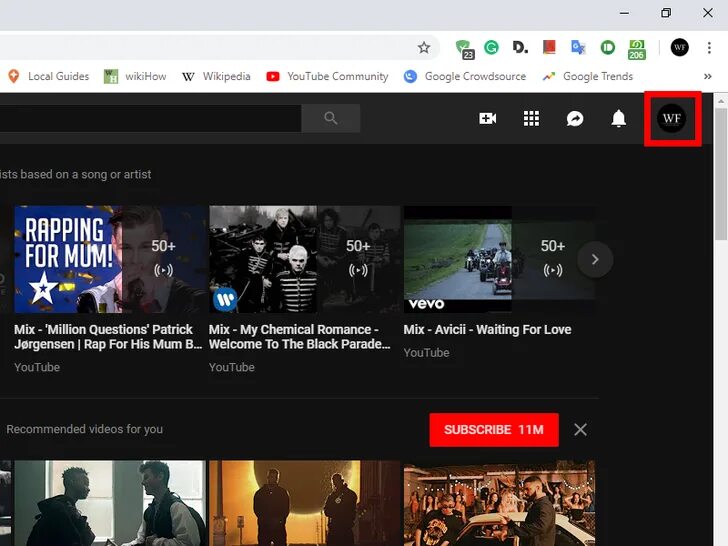
Task: Click YouTube label under My Chemical Romance mix
Action: (232, 367)
